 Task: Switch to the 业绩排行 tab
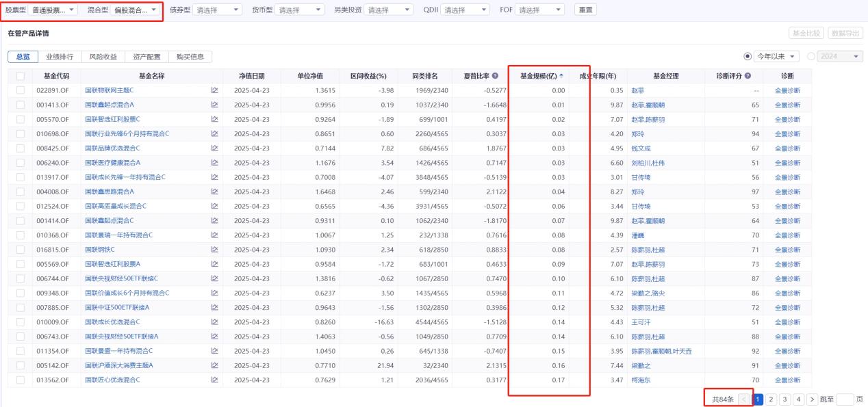pyautogui.click(x=60, y=57)
